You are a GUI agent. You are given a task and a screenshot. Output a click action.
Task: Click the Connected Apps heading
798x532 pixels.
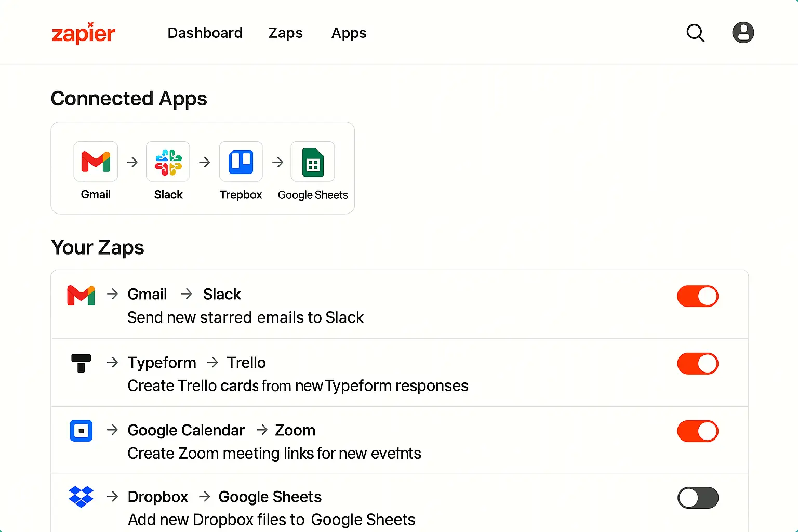pyautogui.click(x=129, y=99)
